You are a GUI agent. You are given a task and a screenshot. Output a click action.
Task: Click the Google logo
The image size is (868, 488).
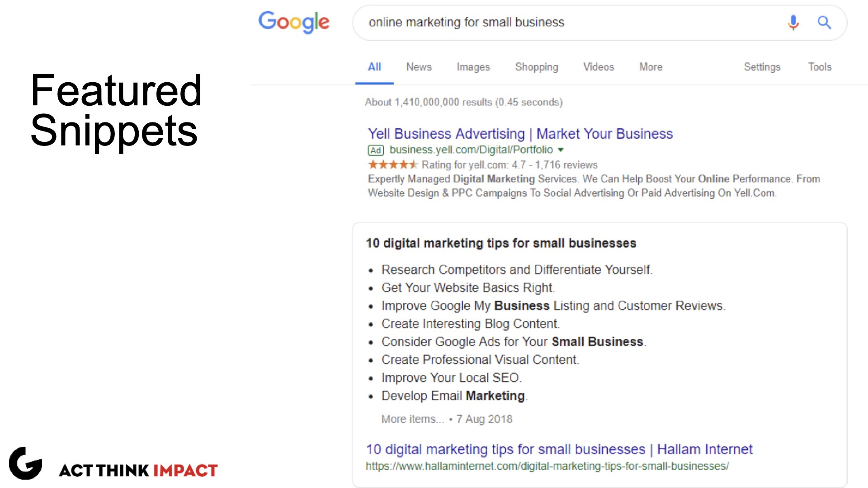[294, 22]
